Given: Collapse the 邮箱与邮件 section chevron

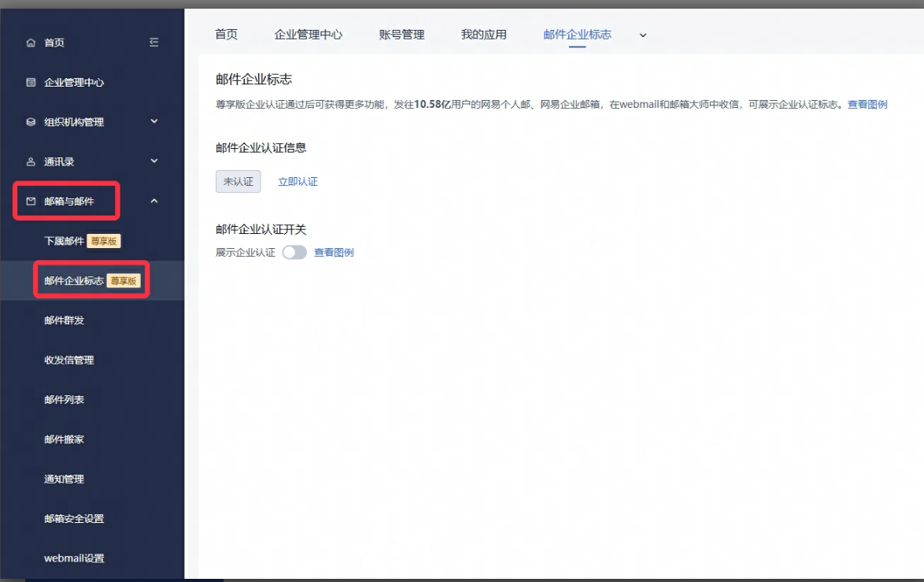Looking at the screenshot, I should tap(153, 201).
